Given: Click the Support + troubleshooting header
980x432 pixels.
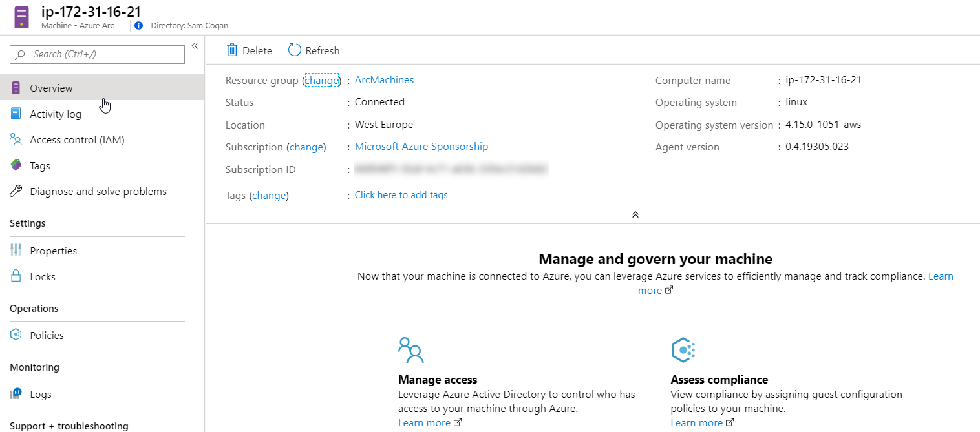Looking at the screenshot, I should [69, 426].
